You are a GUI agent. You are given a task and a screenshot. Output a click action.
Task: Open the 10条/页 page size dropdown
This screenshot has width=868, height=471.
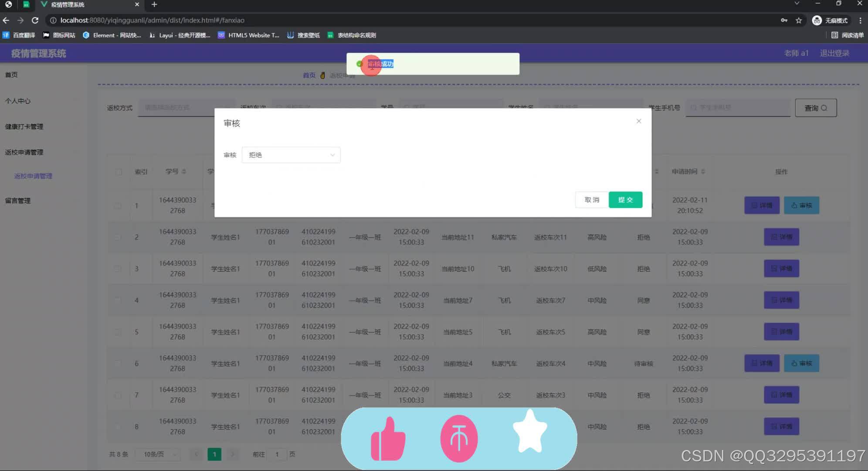158,454
